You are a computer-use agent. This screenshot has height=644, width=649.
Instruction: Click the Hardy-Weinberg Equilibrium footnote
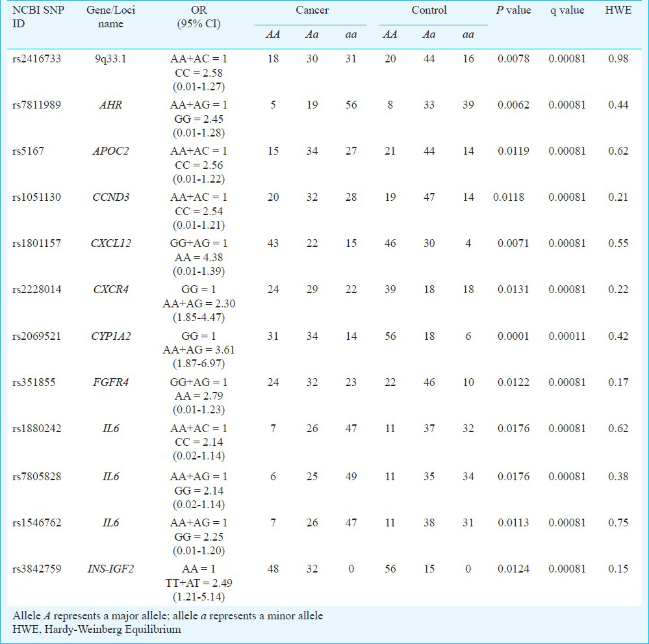96,630
